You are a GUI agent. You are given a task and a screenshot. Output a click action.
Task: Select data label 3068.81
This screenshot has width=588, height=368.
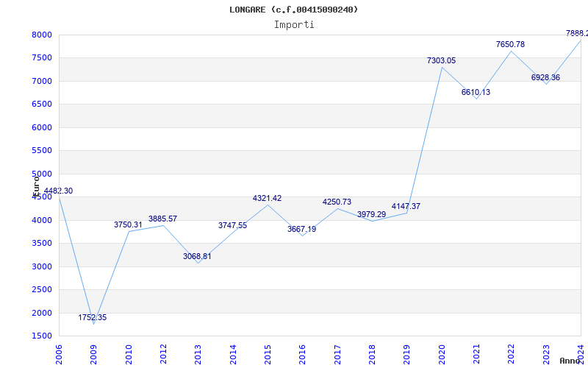pyautogui.click(x=197, y=256)
